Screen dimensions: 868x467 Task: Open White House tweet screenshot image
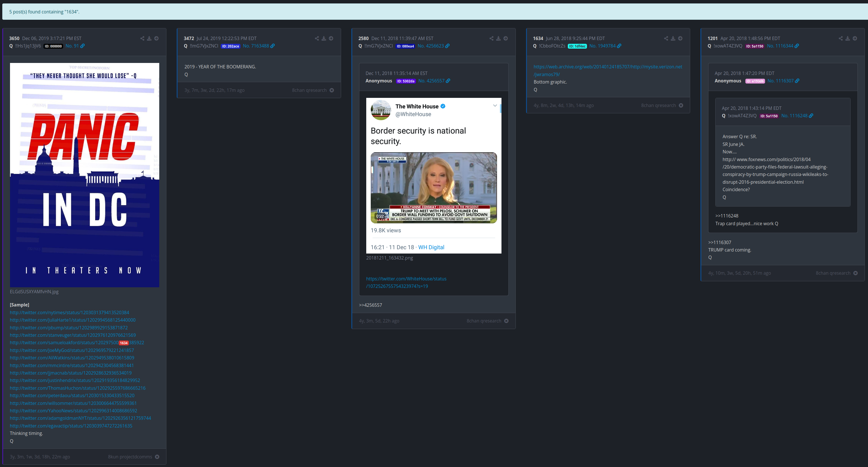point(434,176)
